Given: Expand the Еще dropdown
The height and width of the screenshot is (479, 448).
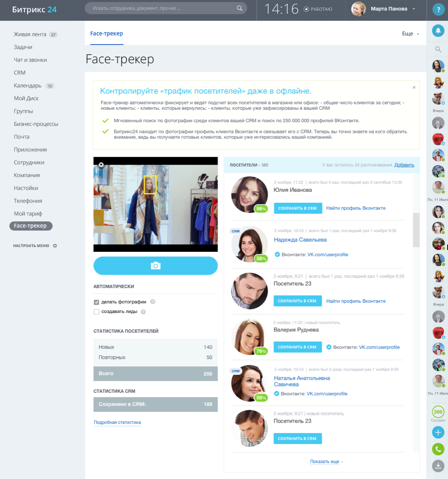Looking at the screenshot, I should [411, 34].
